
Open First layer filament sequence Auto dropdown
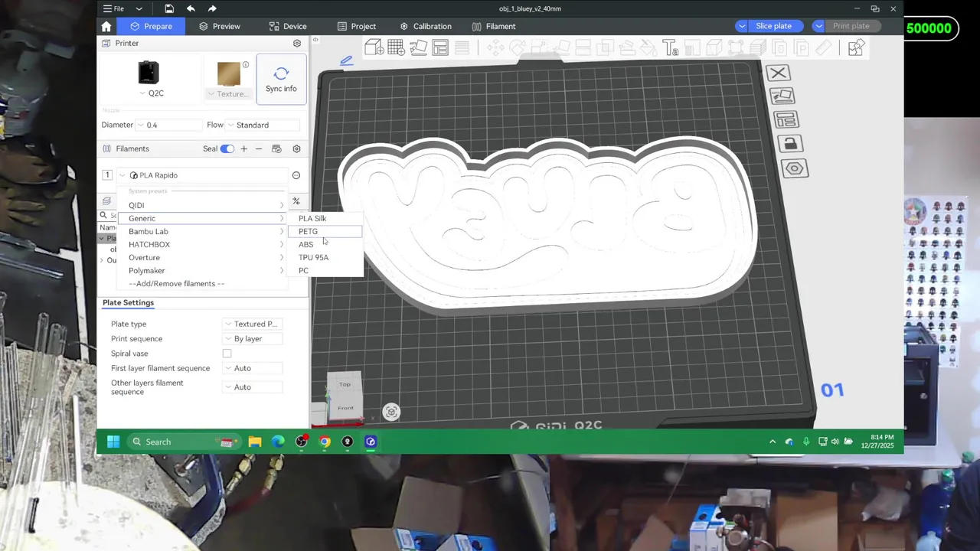point(253,368)
